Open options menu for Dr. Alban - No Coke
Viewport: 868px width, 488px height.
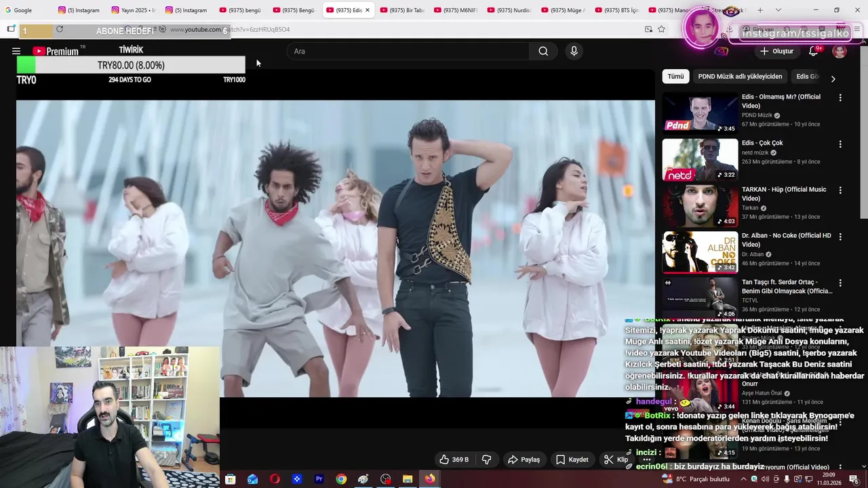[840, 237]
